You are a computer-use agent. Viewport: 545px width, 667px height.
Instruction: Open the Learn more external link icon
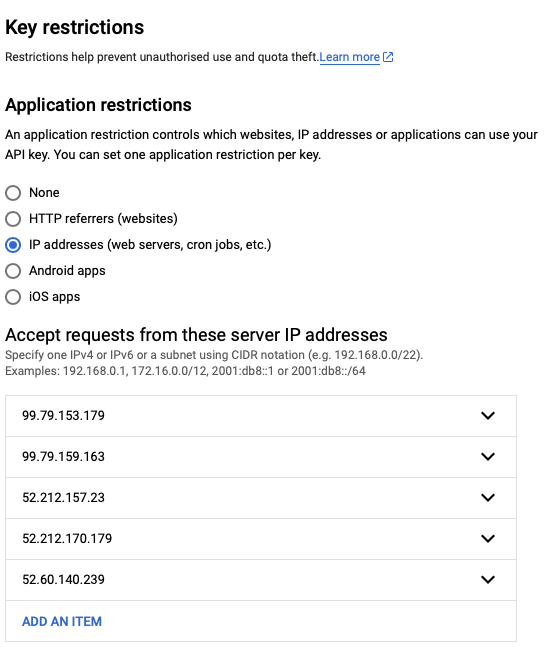click(388, 57)
